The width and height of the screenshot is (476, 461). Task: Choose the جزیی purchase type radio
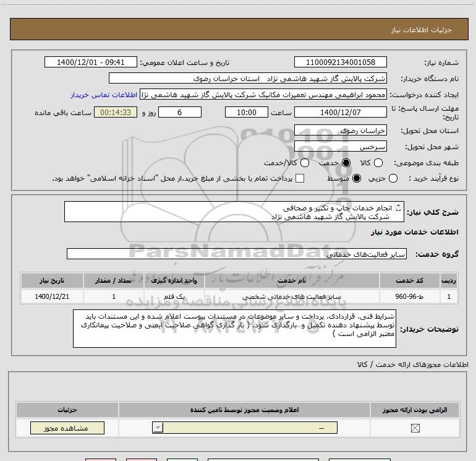click(393, 178)
